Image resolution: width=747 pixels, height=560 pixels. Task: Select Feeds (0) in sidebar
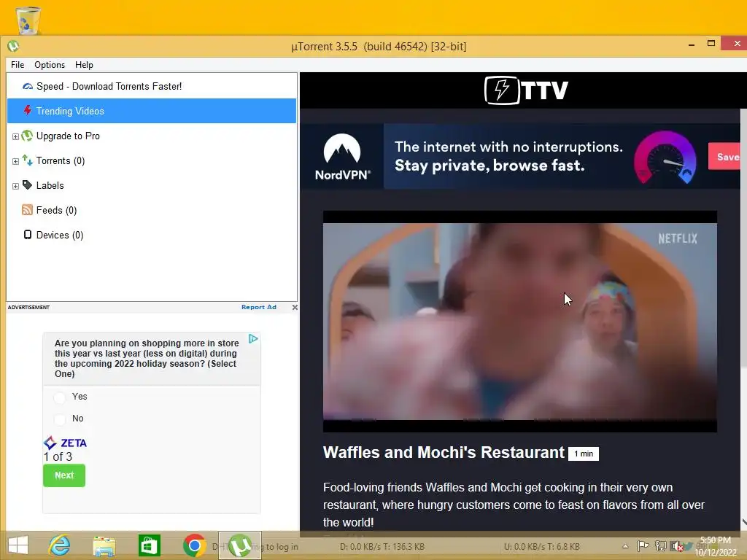(152, 210)
